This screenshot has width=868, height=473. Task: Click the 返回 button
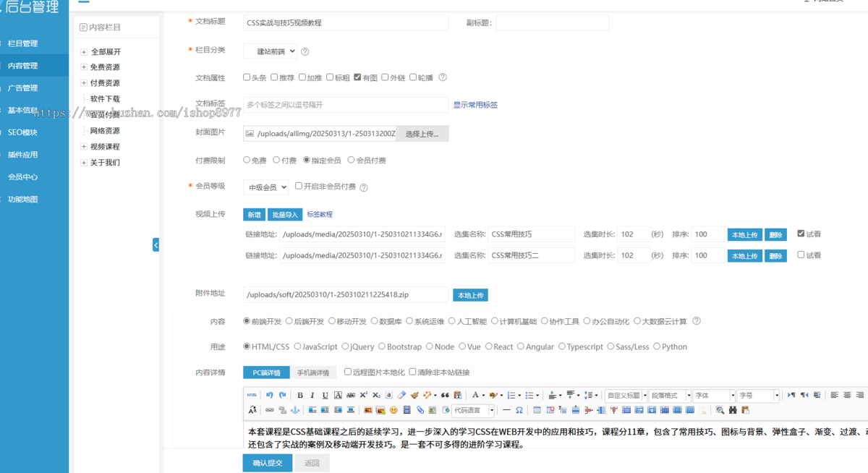[x=311, y=463]
